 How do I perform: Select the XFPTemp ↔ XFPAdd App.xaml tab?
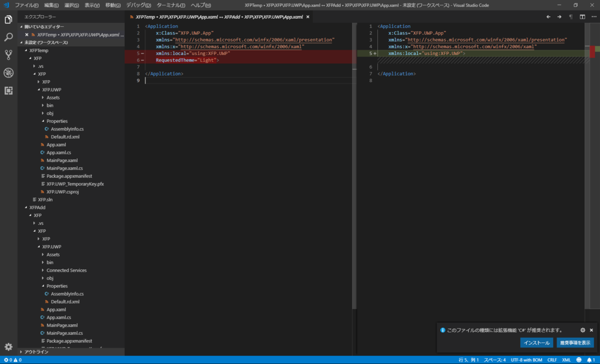pos(219,17)
